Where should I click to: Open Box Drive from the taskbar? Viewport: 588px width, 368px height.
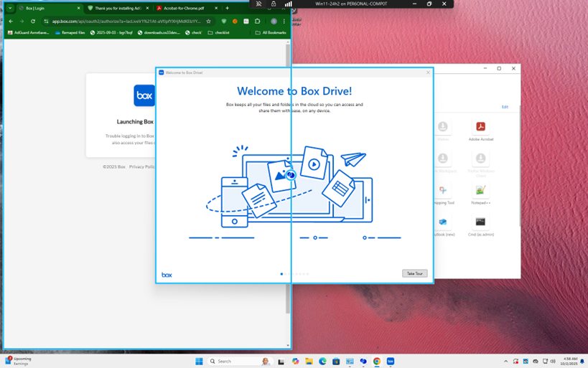[x=391, y=362]
